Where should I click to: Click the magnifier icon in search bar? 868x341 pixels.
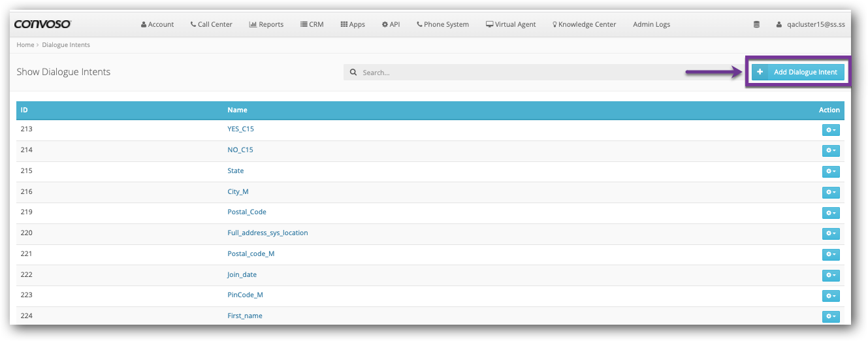(353, 73)
